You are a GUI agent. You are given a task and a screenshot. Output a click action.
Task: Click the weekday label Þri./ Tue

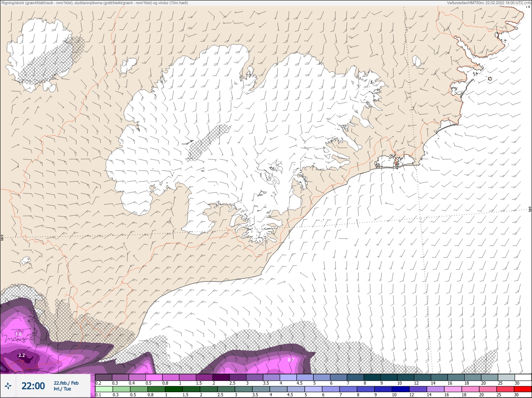62,389
